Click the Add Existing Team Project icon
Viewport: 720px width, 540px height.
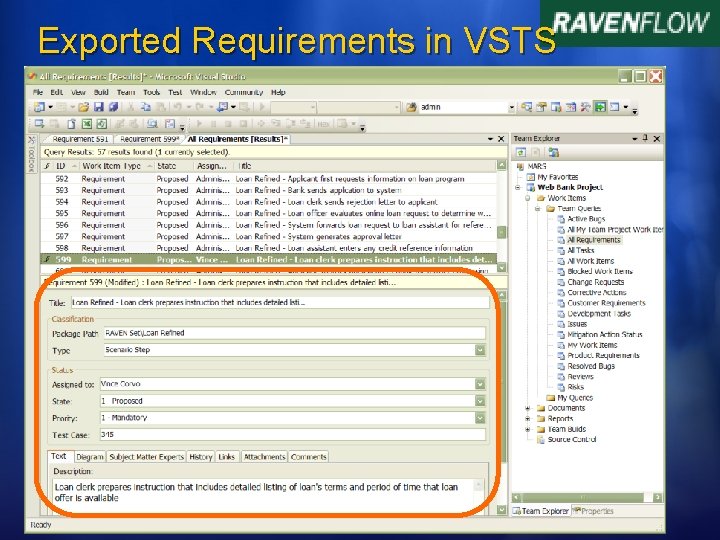coord(553,152)
